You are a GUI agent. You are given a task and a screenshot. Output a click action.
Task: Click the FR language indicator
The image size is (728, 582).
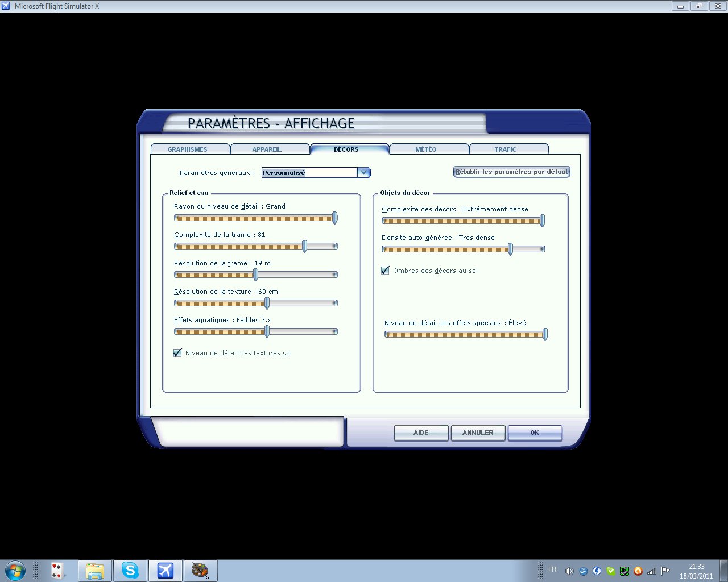tap(552, 569)
